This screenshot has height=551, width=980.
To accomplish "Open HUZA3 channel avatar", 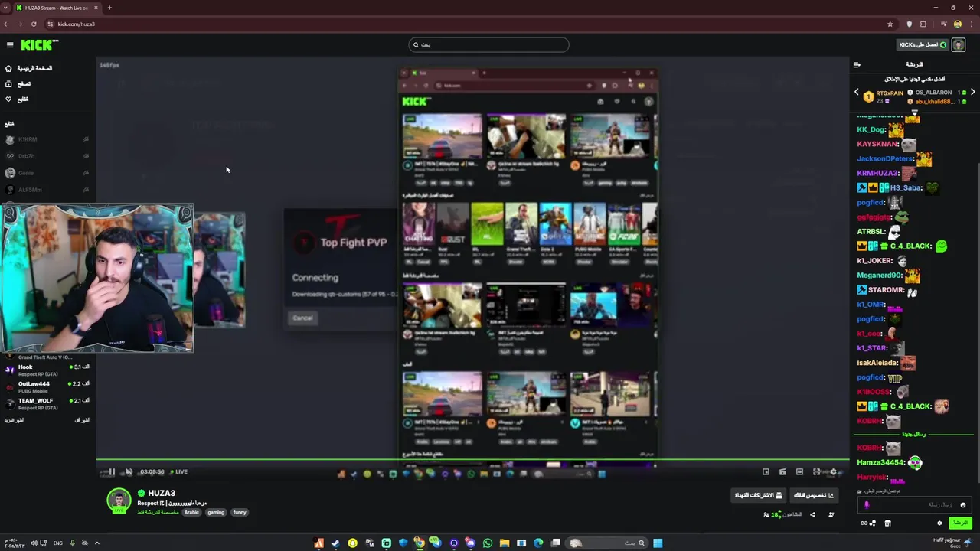I will [x=119, y=500].
